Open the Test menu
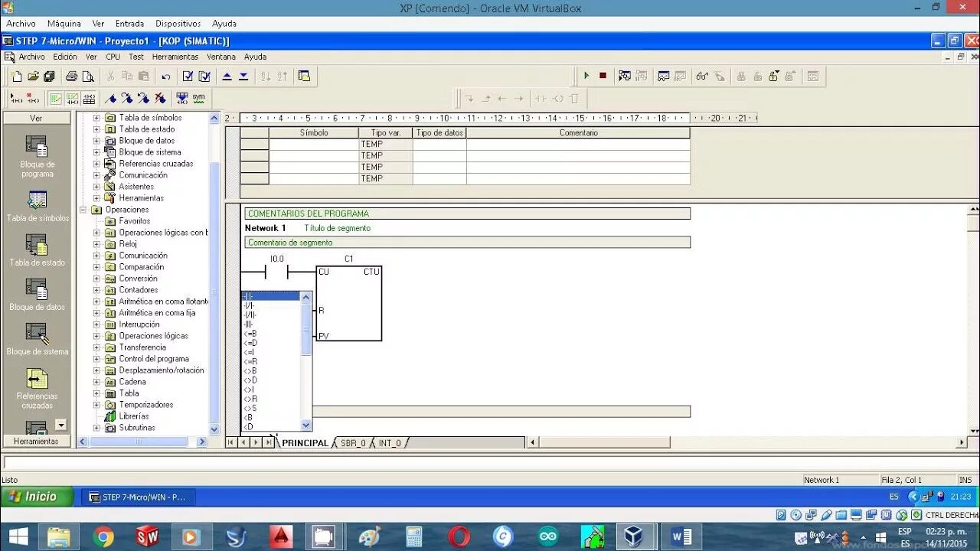 click(136, 57)
